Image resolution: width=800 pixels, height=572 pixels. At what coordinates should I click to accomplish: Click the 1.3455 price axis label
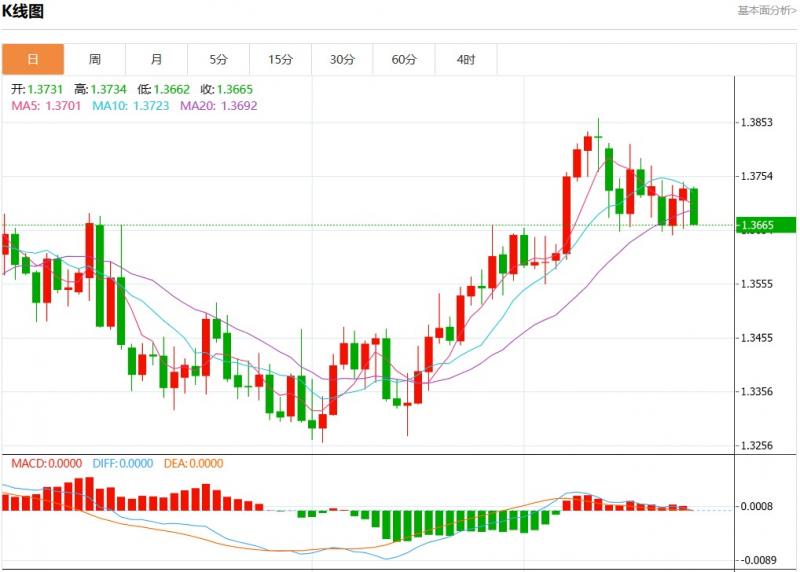tap(757, 338)
